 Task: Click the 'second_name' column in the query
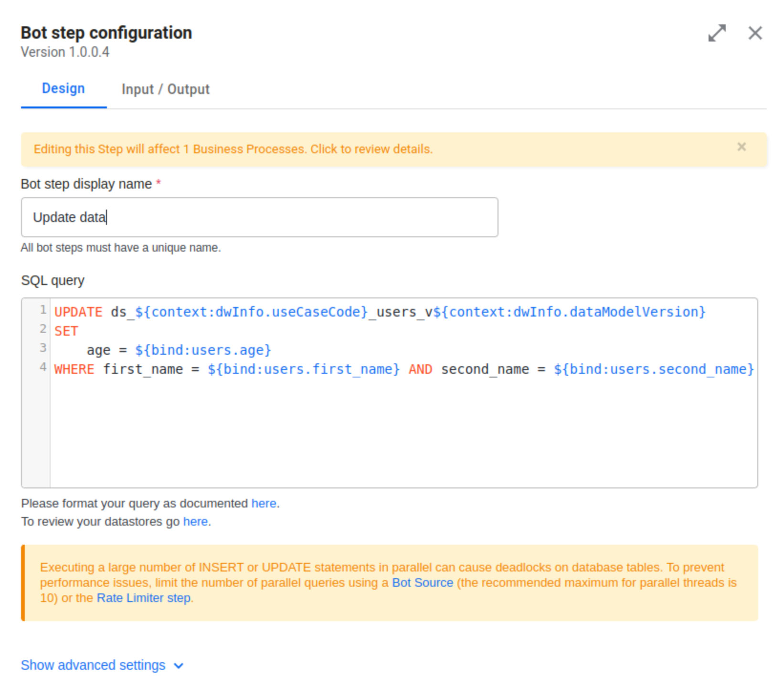coord(485,369)
